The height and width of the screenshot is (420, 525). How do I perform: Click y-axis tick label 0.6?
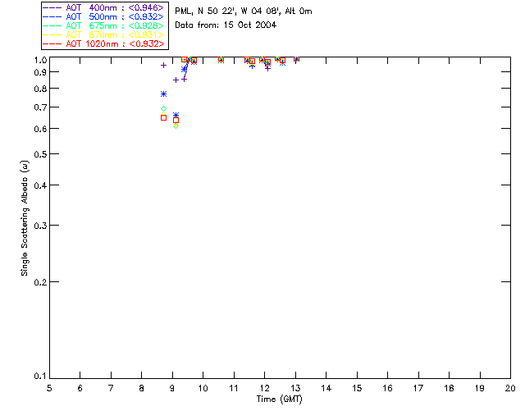[40, 129]
